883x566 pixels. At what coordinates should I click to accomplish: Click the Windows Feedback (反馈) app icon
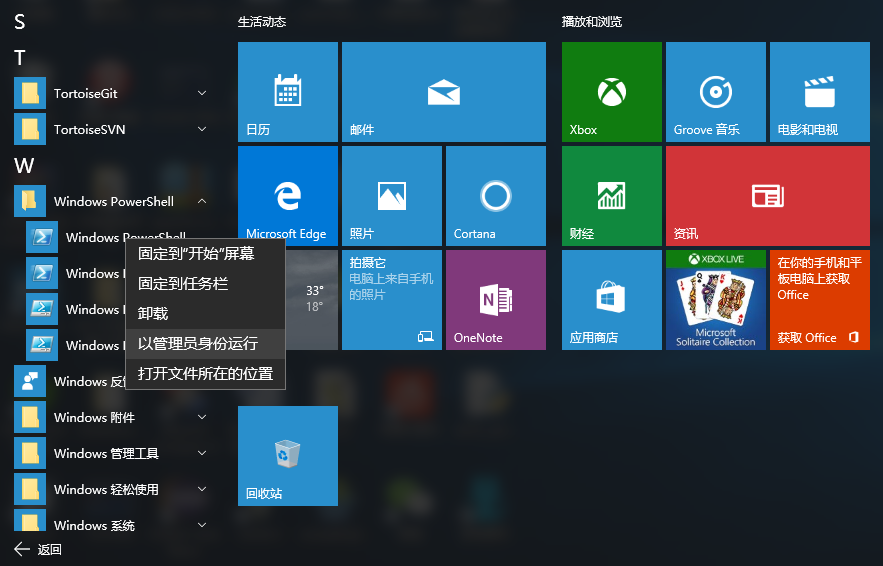30,381
